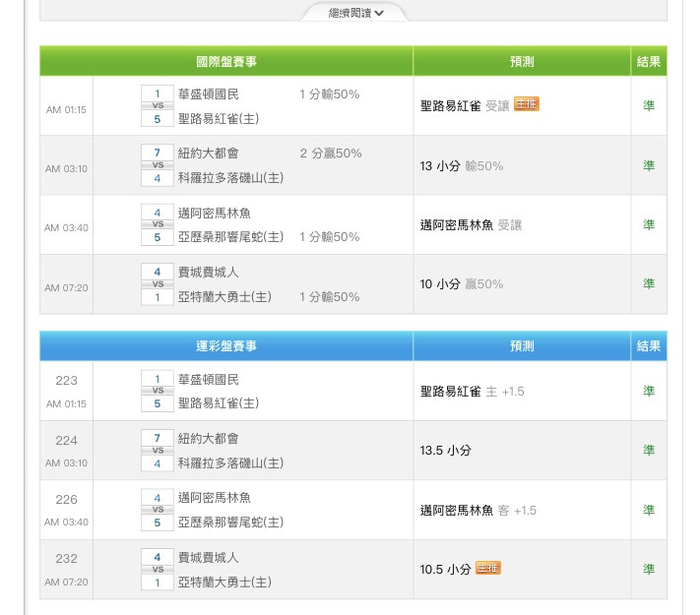Click score box 5 for 聖路易紅雀 in game 223

click(158, 403)
